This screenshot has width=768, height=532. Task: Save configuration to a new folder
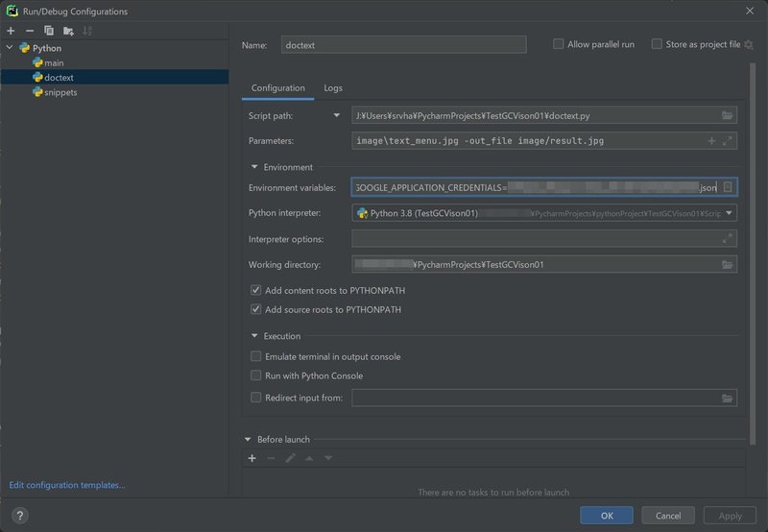coord(68,31)
